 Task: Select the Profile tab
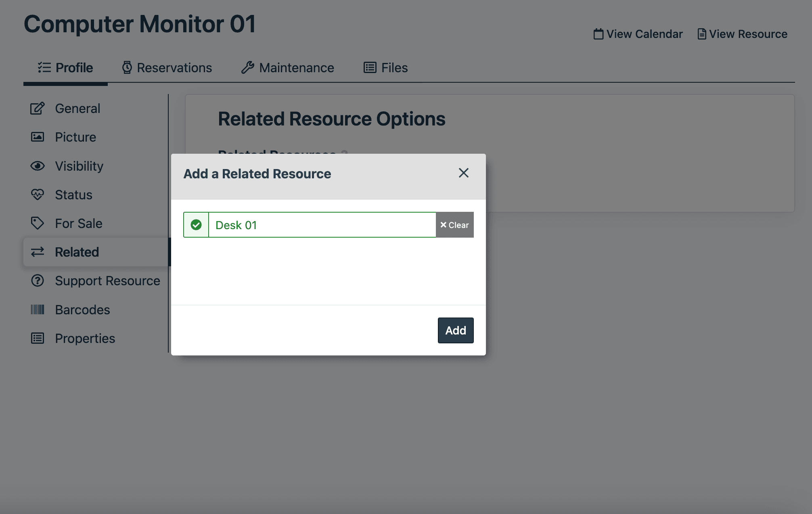point(65,68)
